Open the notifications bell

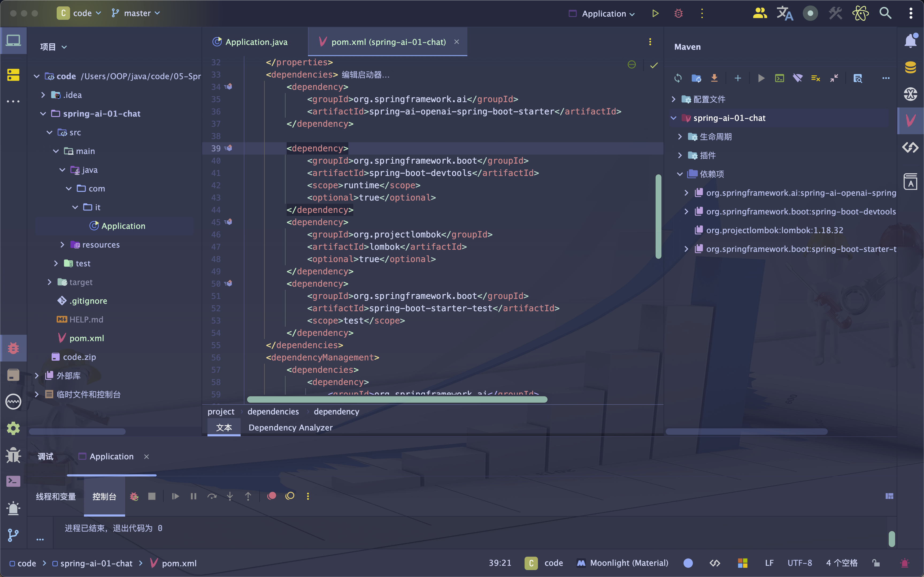(x=910, y=40)
